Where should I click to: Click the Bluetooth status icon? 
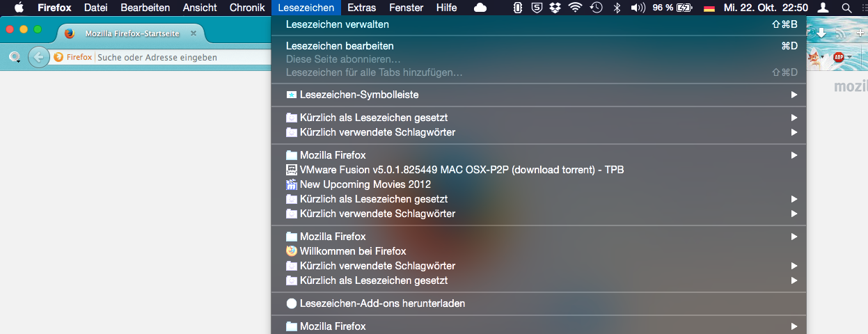click(x=617, y=8)
